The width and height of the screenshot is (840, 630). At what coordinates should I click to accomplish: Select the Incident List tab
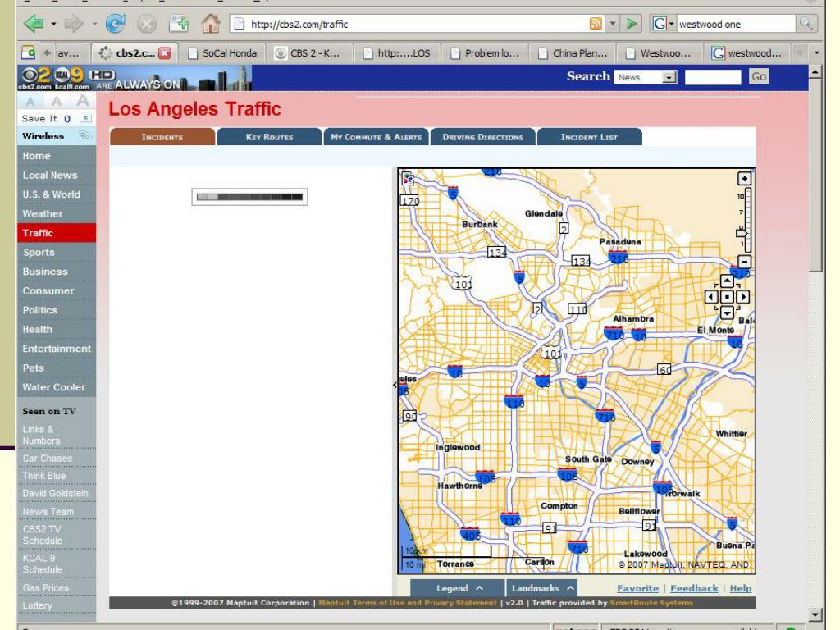[589, 137]
